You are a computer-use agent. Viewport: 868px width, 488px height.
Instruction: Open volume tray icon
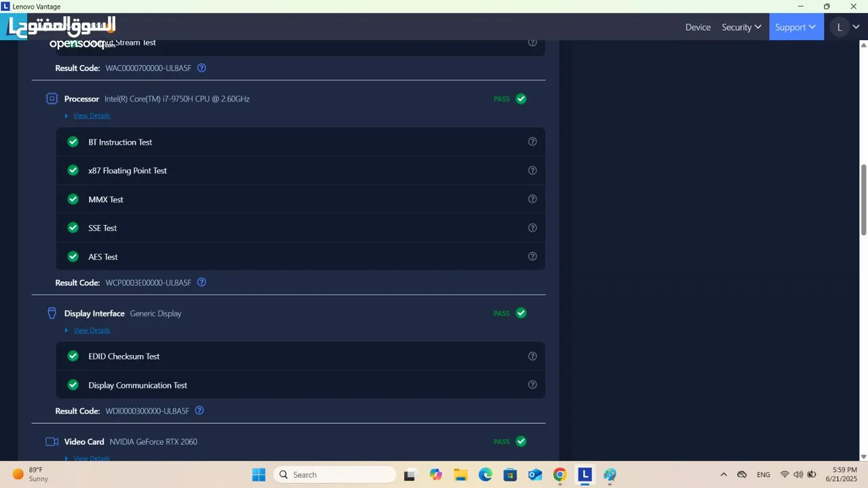(x=797, y=474)
